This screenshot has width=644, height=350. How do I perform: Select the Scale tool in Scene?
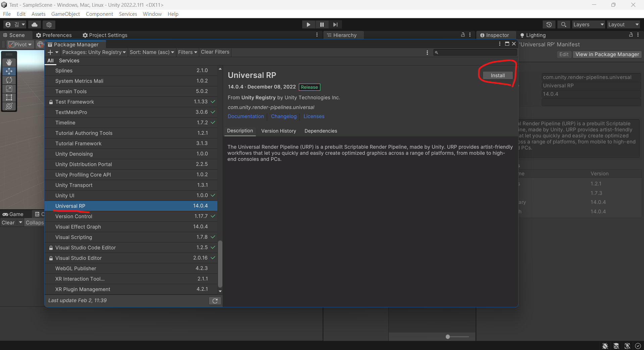pyautogui.click(x=9, y=89)
